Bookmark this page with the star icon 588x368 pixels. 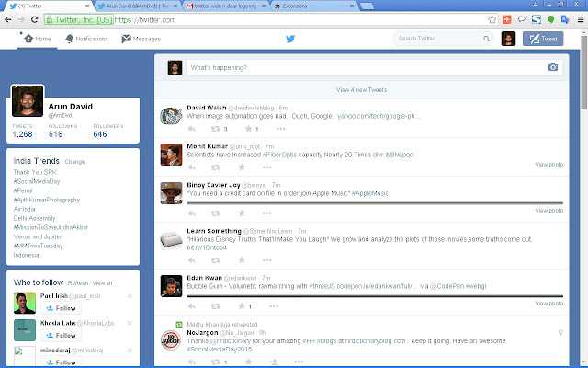492,20
